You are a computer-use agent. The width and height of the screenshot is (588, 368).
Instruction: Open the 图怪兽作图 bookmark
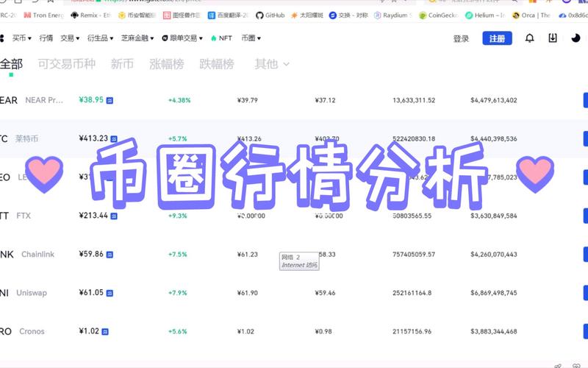[x=182, y=15]
